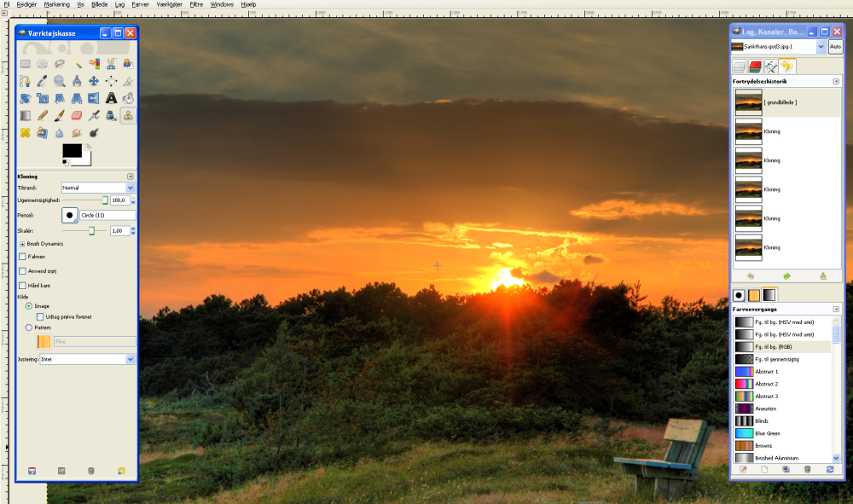Enable the Falmen checkbox

tap(22, 256)
